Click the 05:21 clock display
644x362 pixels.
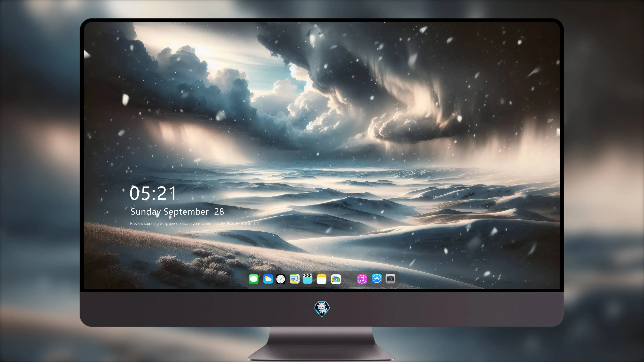pyautogui.click(x=153, y=193)
